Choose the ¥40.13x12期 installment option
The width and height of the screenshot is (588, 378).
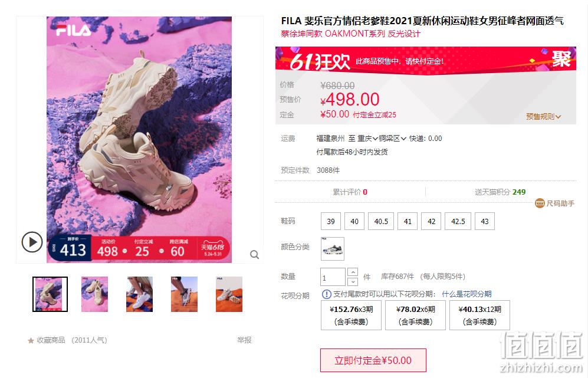pos(479,315)
